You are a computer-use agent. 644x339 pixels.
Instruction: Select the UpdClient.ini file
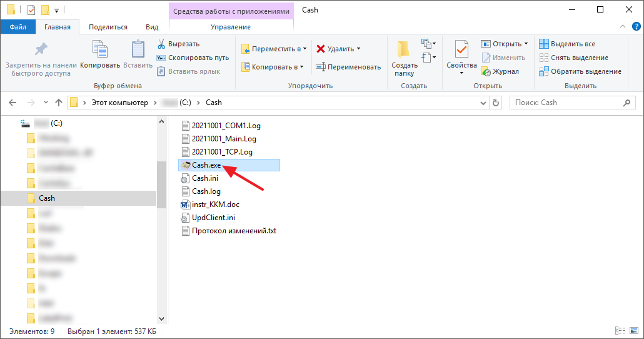click(x=208, y=218)
